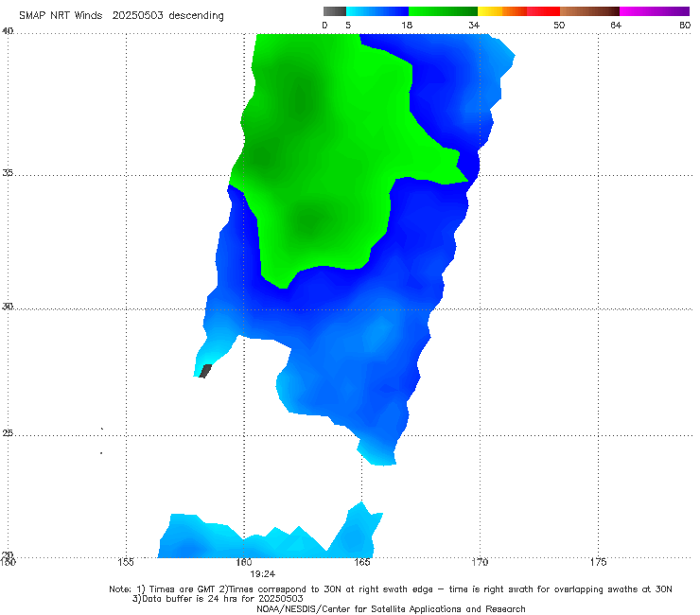
Task: Click the yellow-orange segment of the color bar
Action: [x=502, y=11]
